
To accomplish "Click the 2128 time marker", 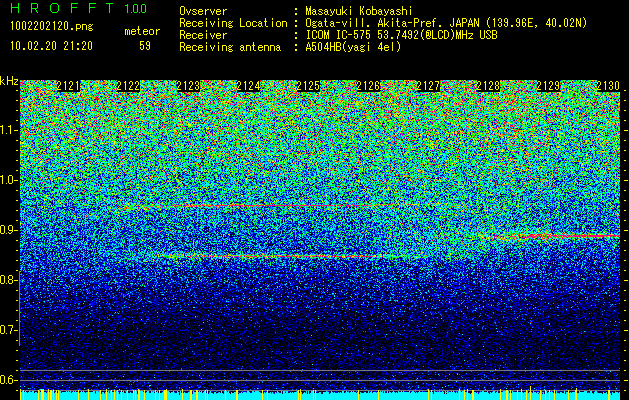I will point(488,86).
